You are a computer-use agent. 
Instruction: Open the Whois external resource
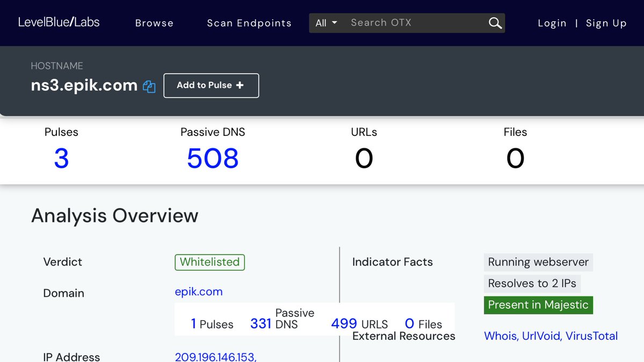[500, 336]
